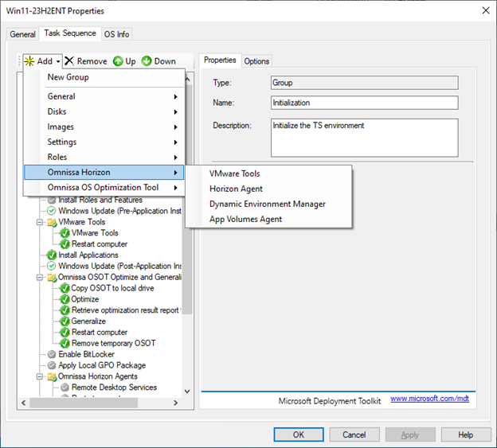Select App Volumes Agent in submenu
Screen dimensions: 497x448
(268, 219)
